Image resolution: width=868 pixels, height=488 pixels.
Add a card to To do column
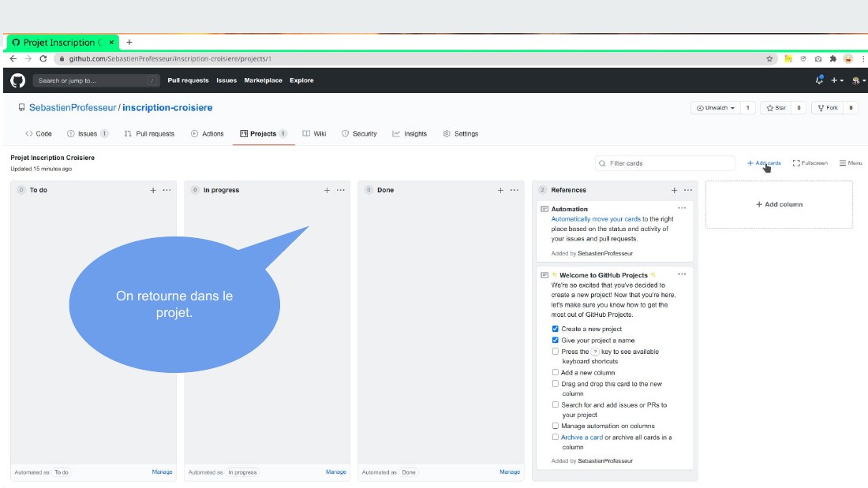tap(153, 190)
